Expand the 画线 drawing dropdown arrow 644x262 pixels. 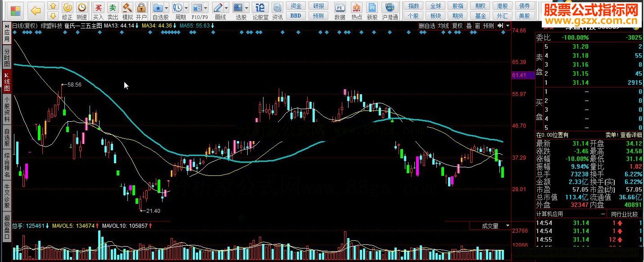pos(226,8)
